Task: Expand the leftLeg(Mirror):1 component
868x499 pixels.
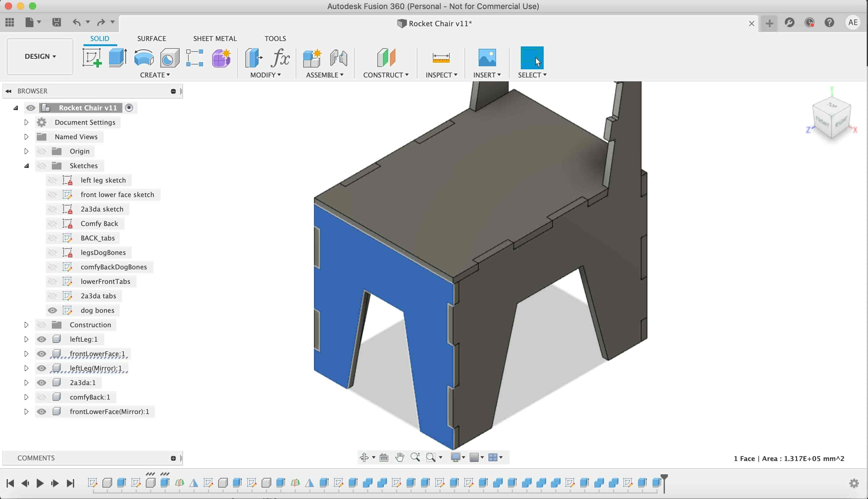Action: pos(26,368)
